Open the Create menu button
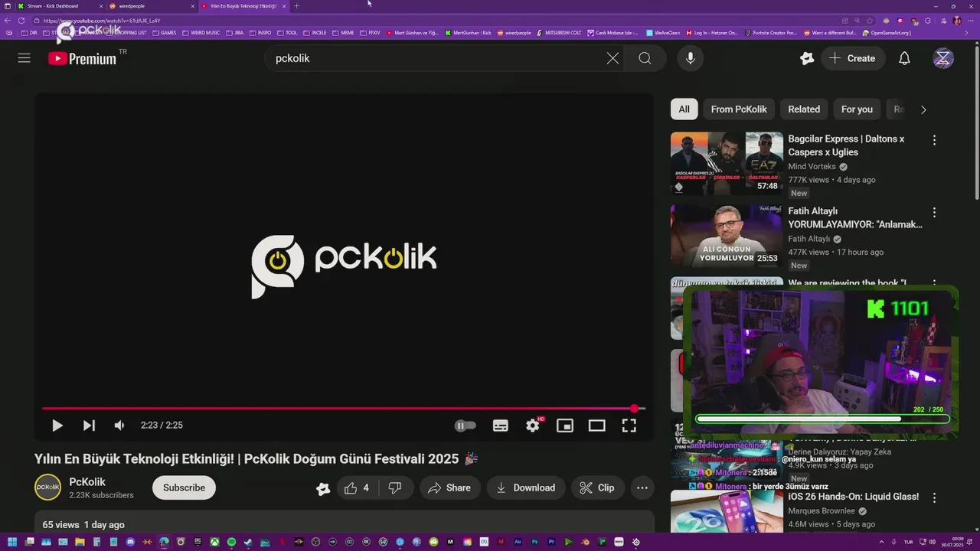 (853, 58)
